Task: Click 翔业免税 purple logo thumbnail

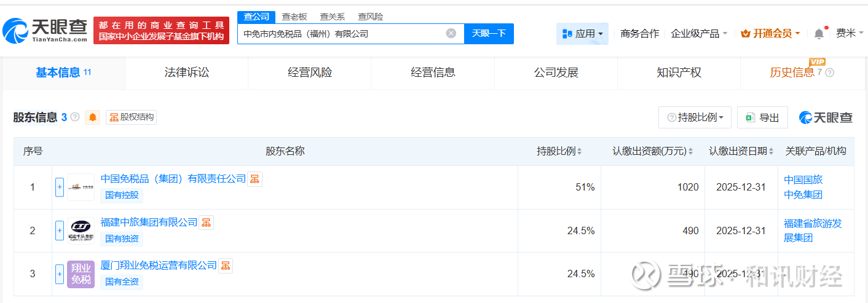Action: coord(81,273)
